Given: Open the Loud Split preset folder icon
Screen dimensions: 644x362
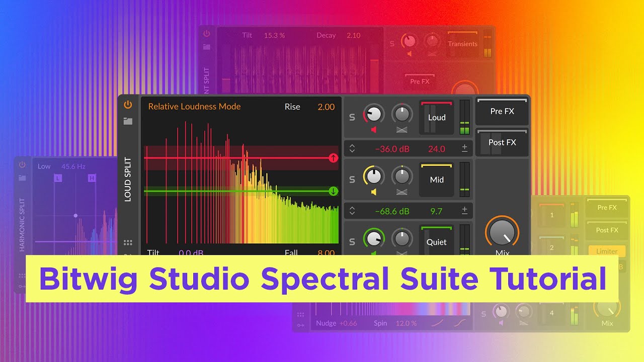Looking at the screenshot, I should [x=128, y=121].
